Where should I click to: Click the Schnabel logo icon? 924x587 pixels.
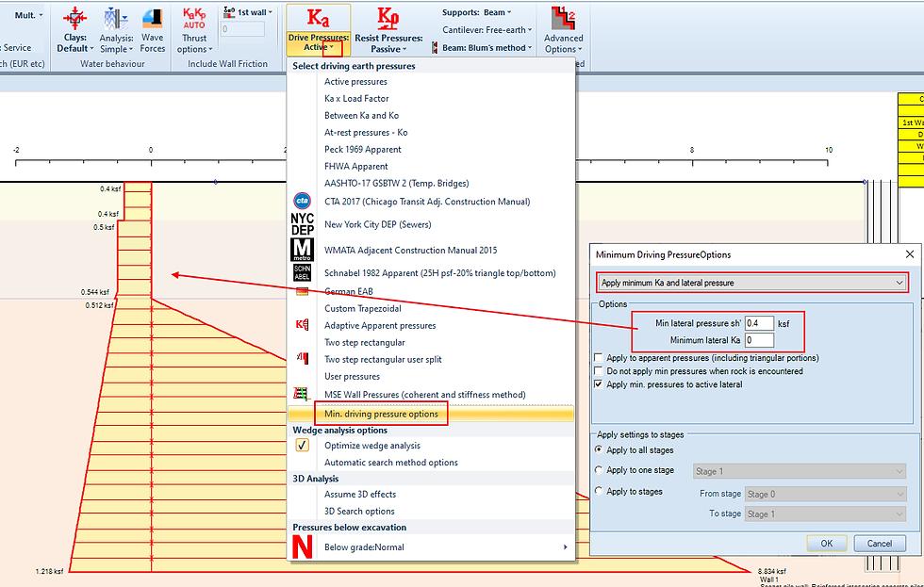tap(302, 272)
